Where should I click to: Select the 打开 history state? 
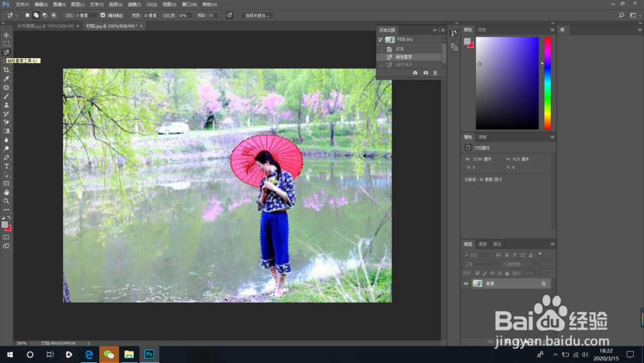pyautogui.click(x=409, y=49)
